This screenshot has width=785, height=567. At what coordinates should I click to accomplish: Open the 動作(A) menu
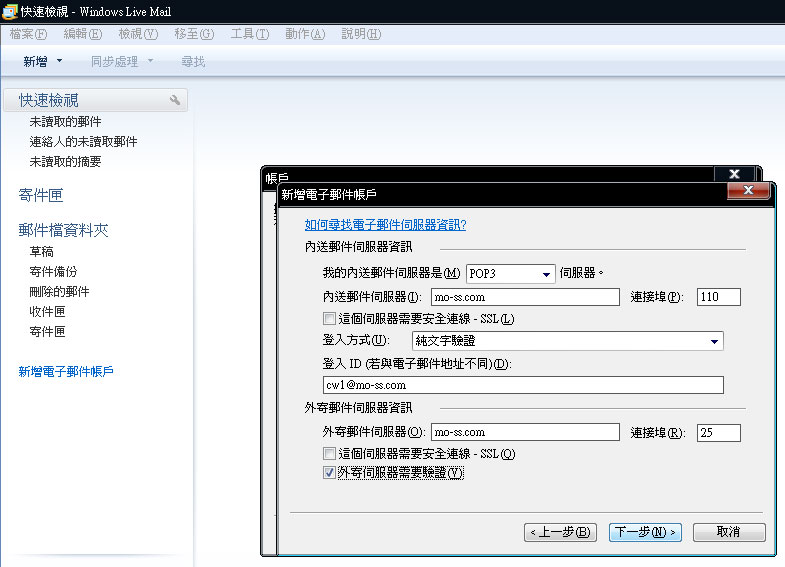coord(305,34)
